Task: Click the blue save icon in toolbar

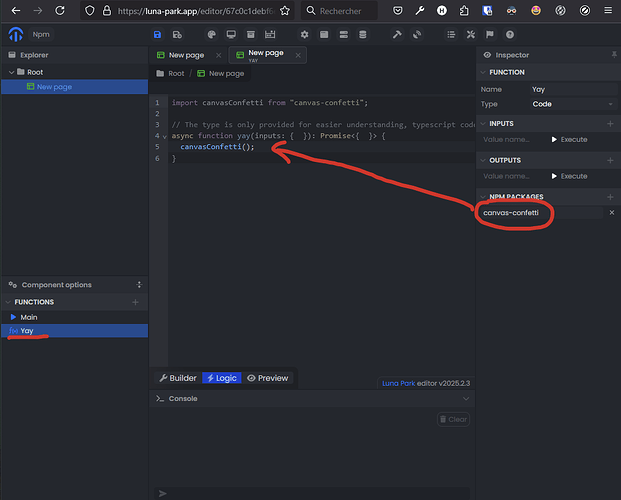Action: [x=158, y=34]
